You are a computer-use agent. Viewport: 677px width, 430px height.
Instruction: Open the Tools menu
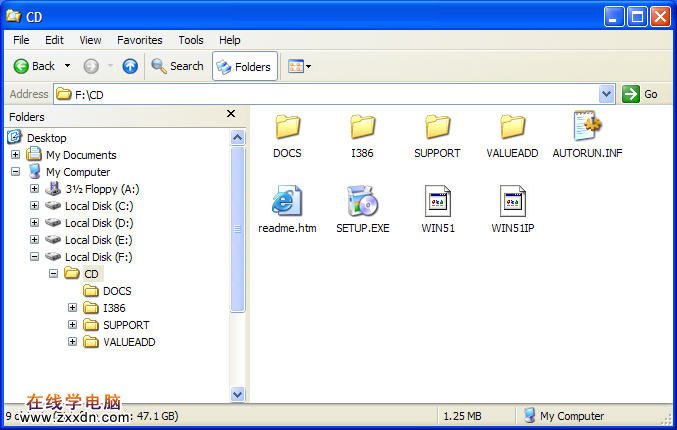coord(190,40)
